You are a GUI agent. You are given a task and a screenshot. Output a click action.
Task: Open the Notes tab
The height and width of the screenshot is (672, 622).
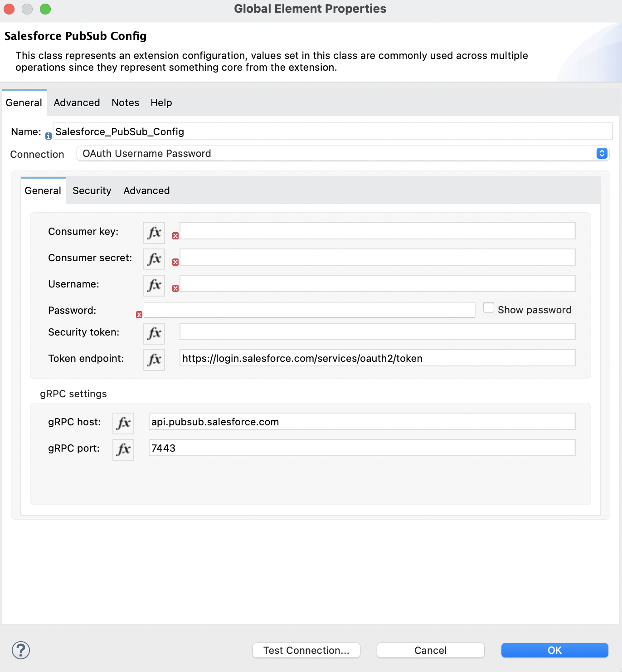[x=125, y=102]
